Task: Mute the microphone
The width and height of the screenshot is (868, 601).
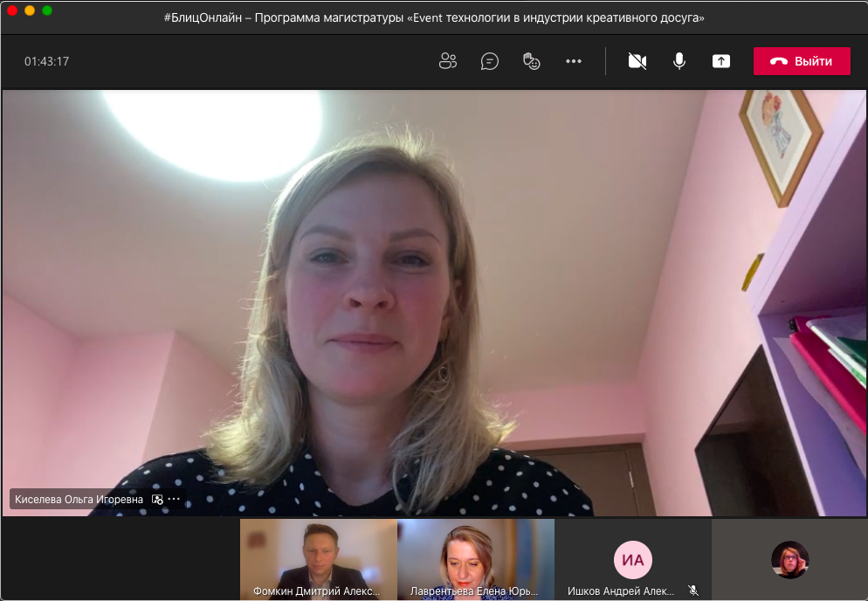Action: click(x=679, y=61)
